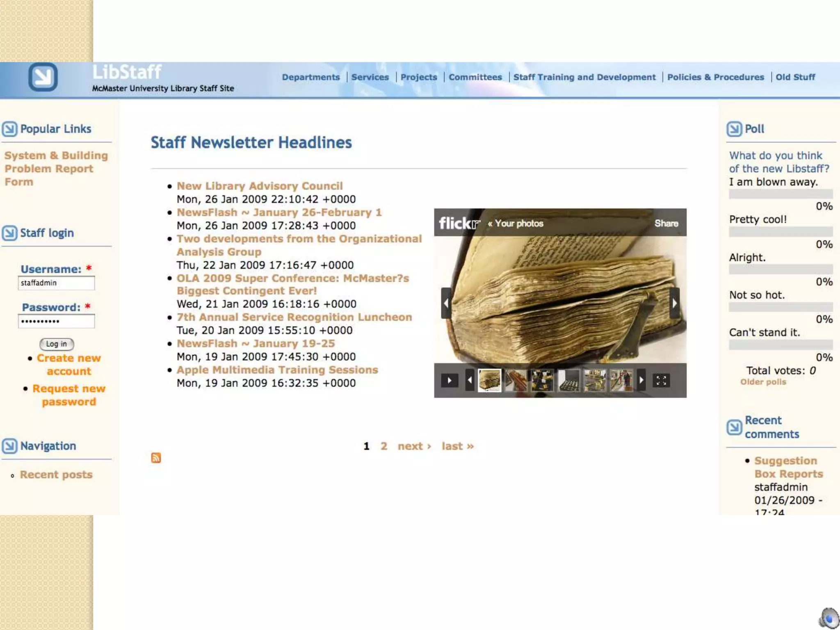Click the speaker icon at the bottom corner
840x630 pixels.
829,618
